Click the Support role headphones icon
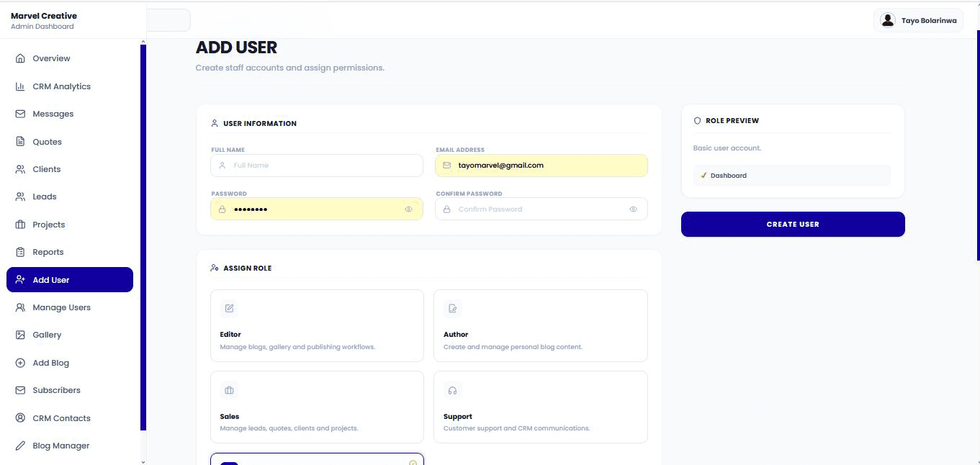980x465 pixels. (452, 390)
